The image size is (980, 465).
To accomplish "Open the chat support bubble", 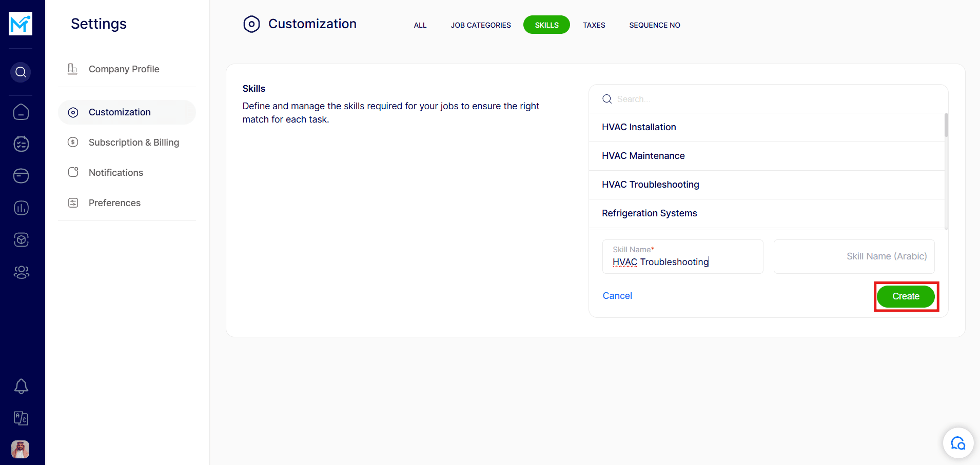I will 958,443.
